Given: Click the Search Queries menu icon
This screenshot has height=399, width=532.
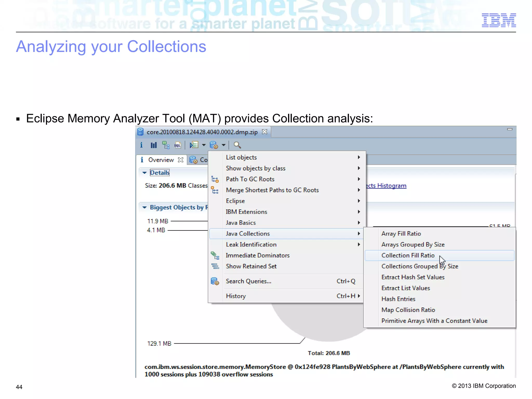Looking at the screenshot, I should [x=215, y=281].
